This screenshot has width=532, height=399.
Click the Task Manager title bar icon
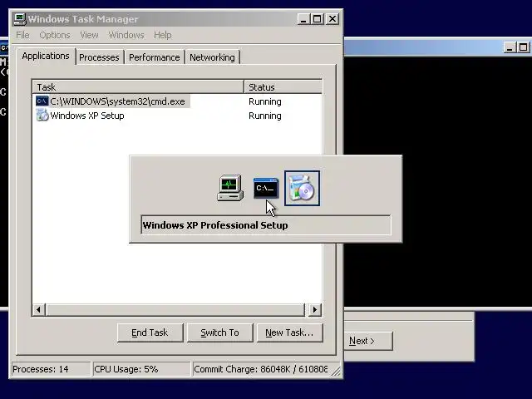tap(20, 19)
